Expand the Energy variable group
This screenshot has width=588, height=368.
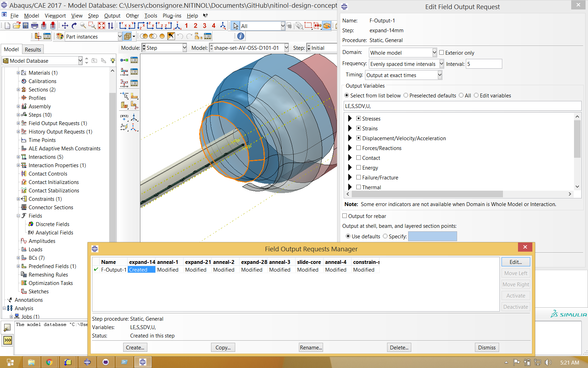tap(350, 168)
